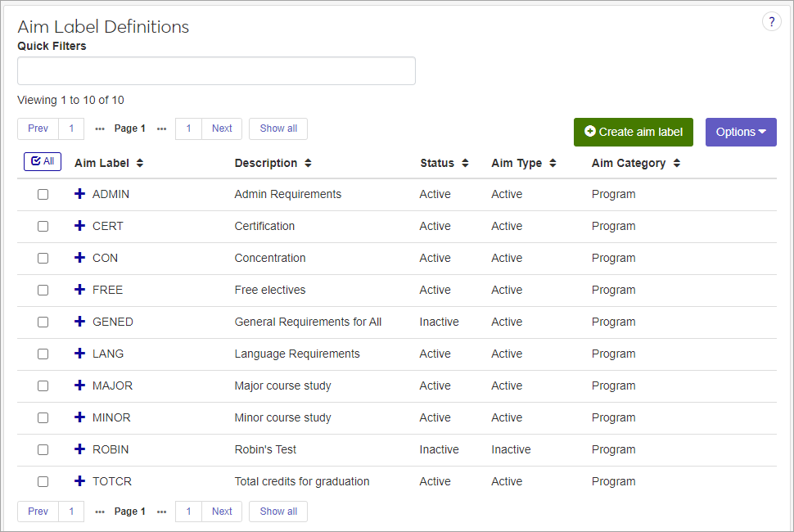Tick the TOTCR row checkbox
Screen dimensions: 794x532
(x=43, y=481)
